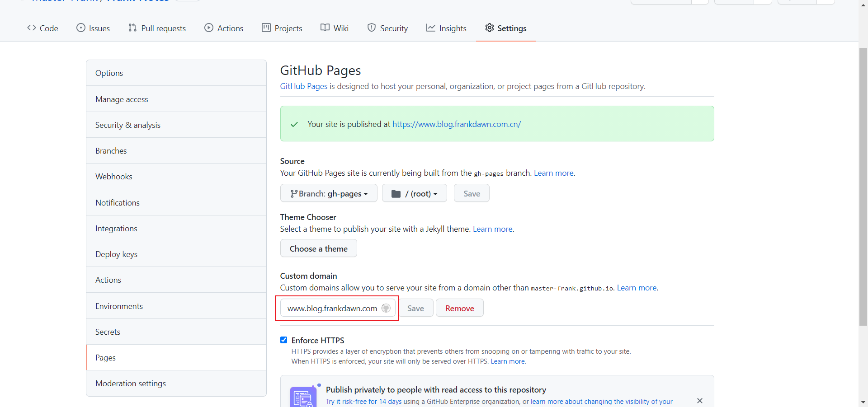Open the Issues tab
The height and width of the screenshot is (407, 868).
click(93, 28)
